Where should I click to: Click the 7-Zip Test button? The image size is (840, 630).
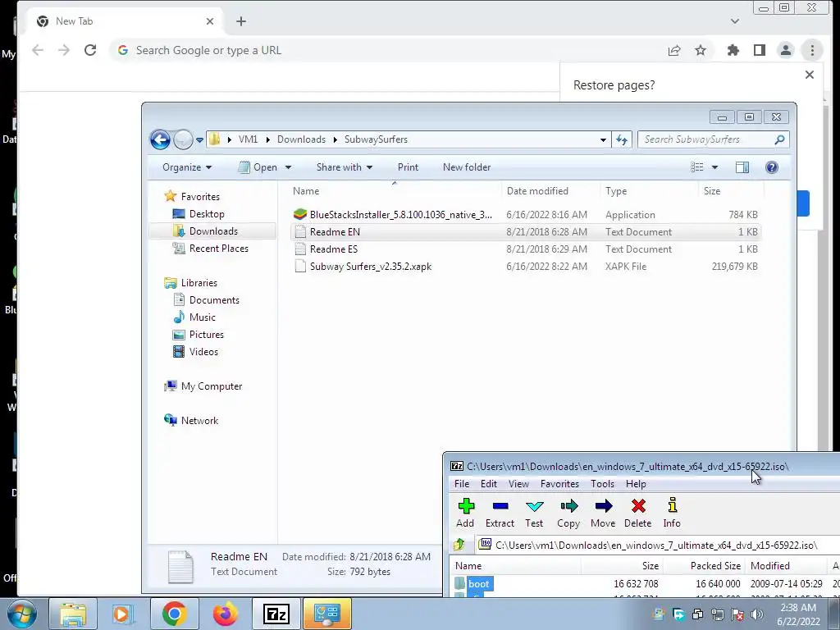[534, 513]
